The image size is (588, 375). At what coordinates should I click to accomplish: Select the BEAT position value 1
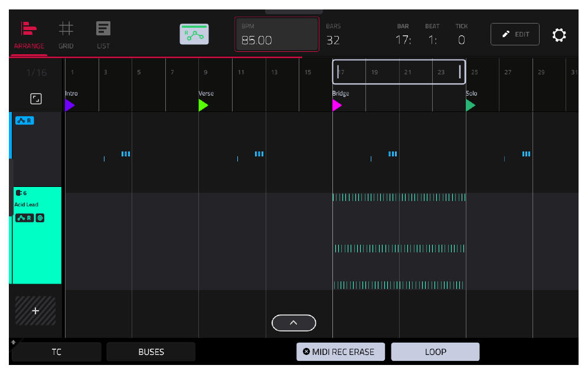tap(432, 40)
